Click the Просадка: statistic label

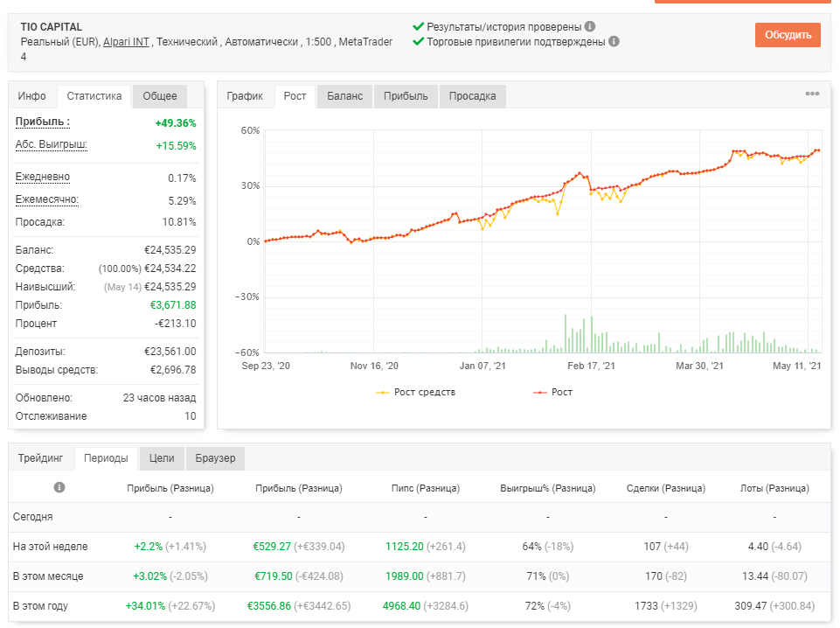point(39,222)
